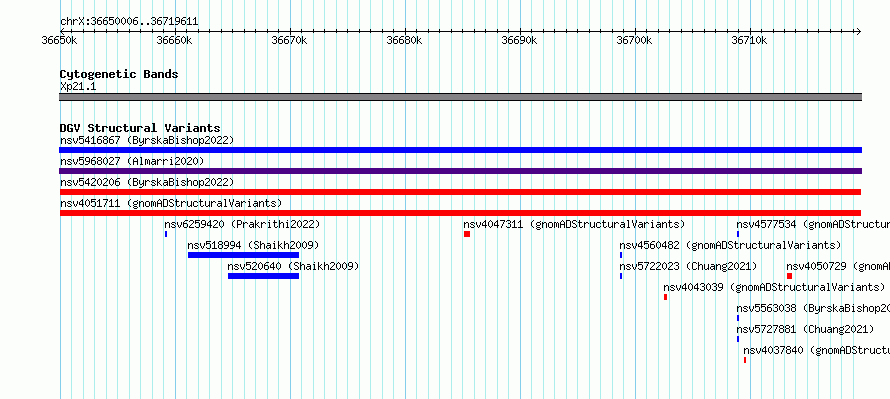This screenshot has height=399, width=890.
Task: Select the nsv5722023 blue variant marker
Action: 621,276
